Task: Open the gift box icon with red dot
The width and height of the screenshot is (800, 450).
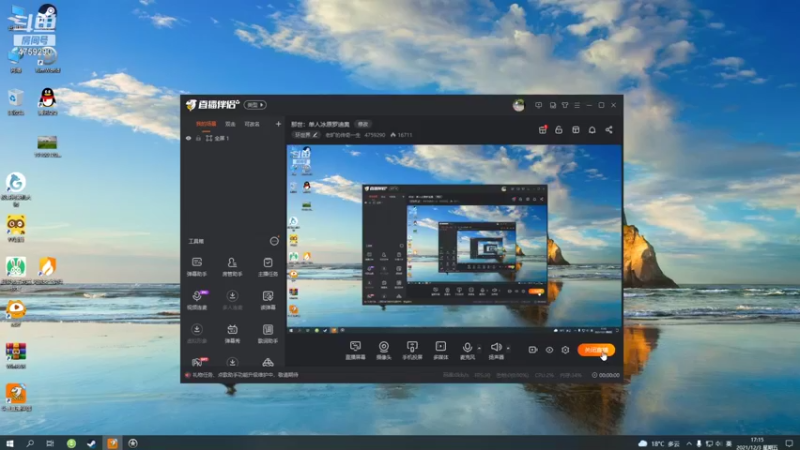Action: click(543, 130)
